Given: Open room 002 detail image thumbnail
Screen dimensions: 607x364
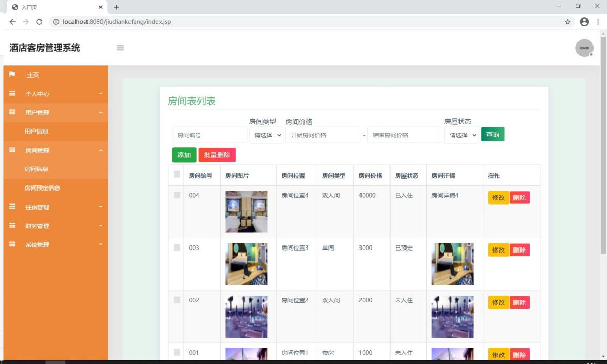Looking at the screenshot, I should coord(453,316).
